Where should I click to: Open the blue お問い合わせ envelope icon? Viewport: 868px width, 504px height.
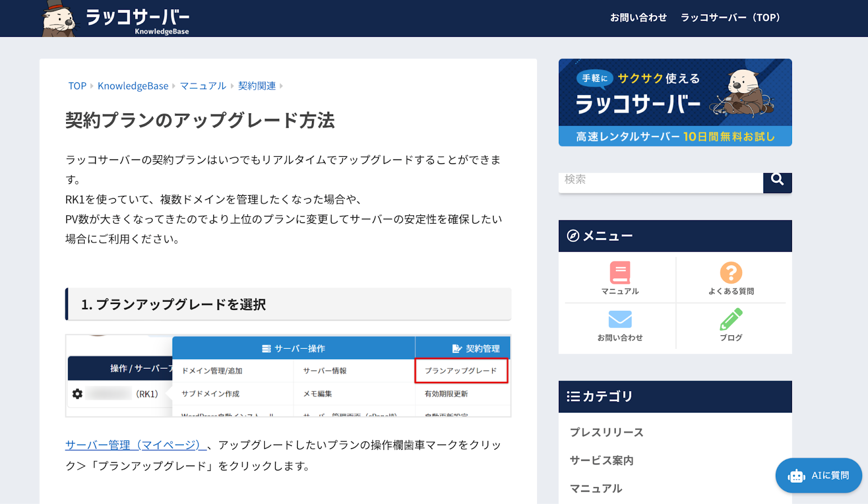click(620, 319)
